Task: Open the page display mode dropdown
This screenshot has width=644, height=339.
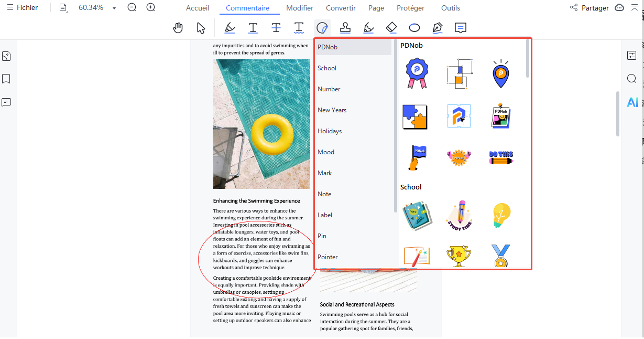Action: [63, 8]
